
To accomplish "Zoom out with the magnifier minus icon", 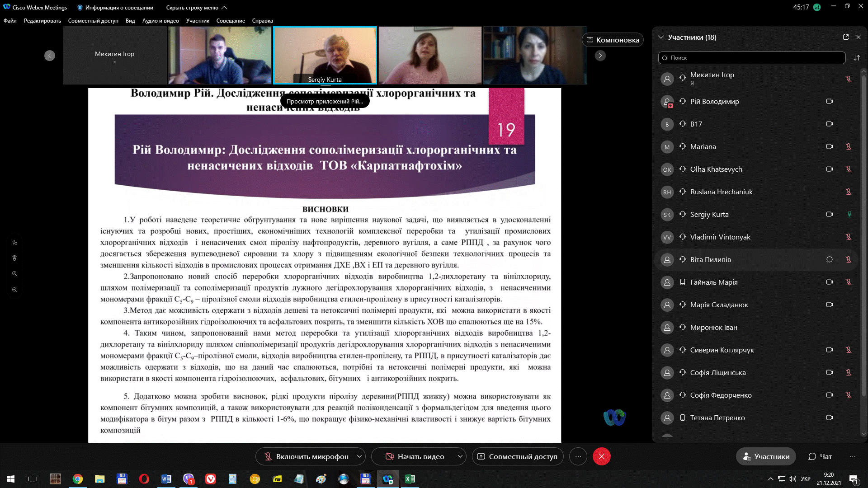I will (x=14, y=290).
